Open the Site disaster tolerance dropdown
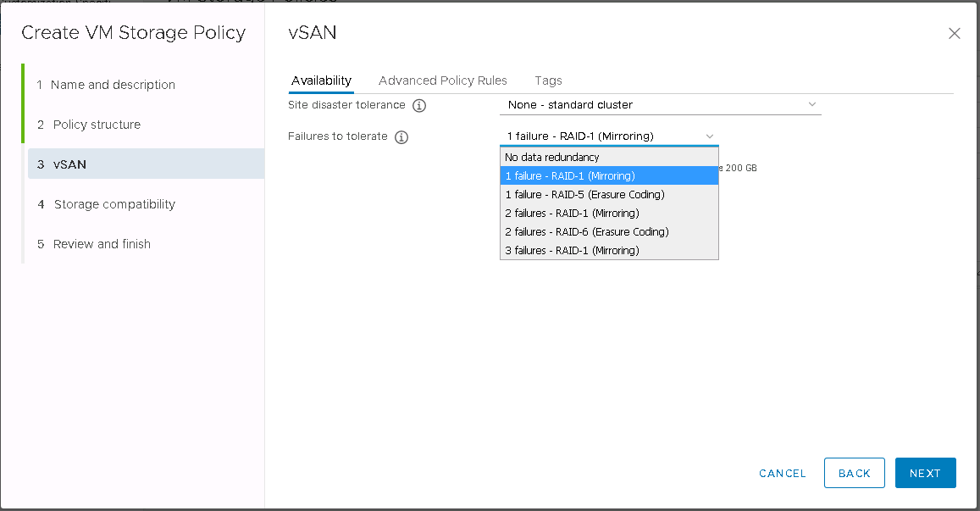The width and height of the screenshot is (980, 511). (x=660, y=104)
